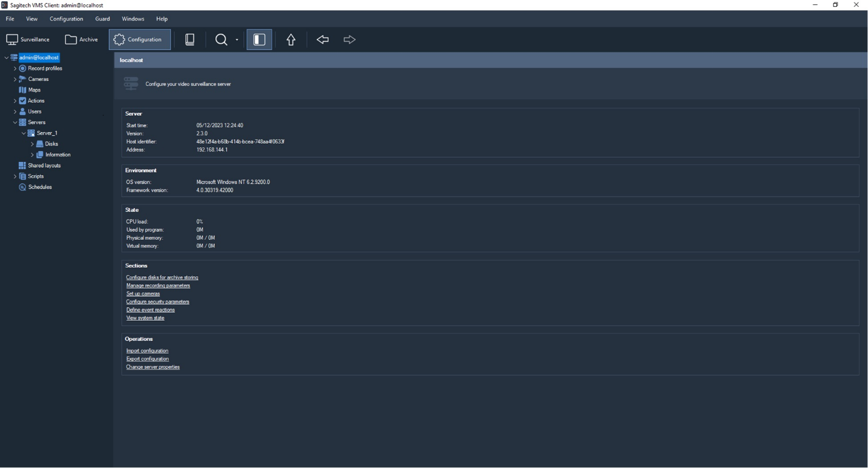Image resolution: width=868 pixels, height=468 pixels.
Task: Expand the Disks node under Server_1
Action: tap(32, 144)
